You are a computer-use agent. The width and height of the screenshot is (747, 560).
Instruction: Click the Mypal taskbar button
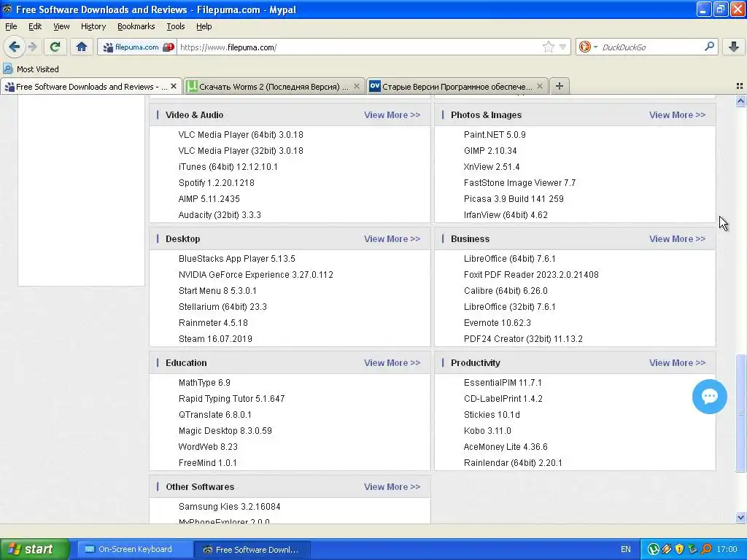[x=252, y=549]
